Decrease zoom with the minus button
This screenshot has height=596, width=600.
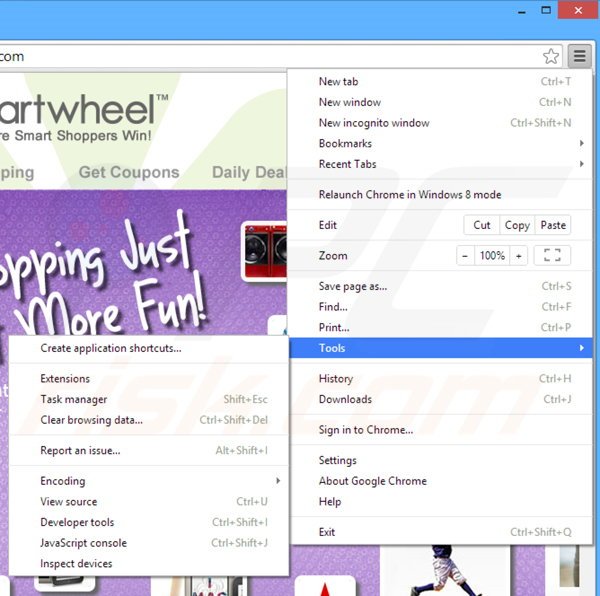pyautogui.click(x=465, y=256)
